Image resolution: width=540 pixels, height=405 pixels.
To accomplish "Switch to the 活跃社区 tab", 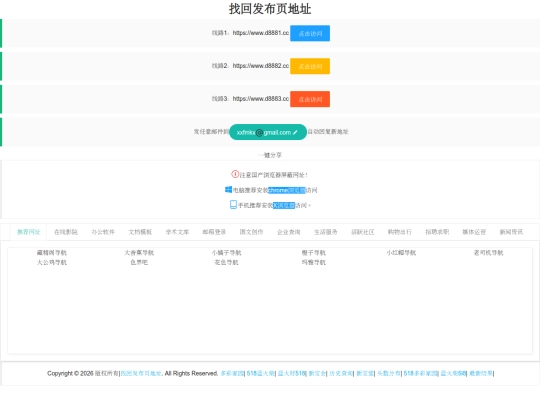I will (x=363, y=232).
